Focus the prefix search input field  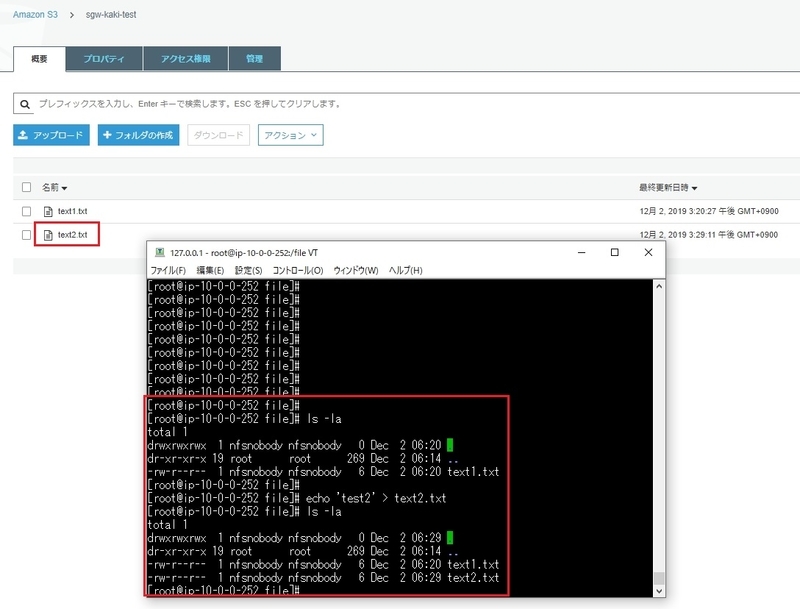coord(408,104)
